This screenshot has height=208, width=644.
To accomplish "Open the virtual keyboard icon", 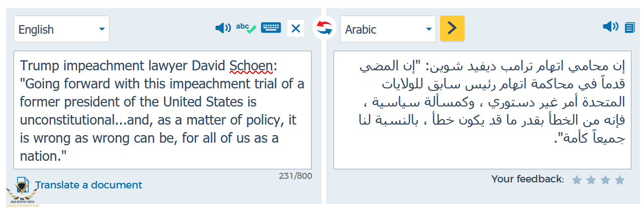I will [x=271, y=28].
